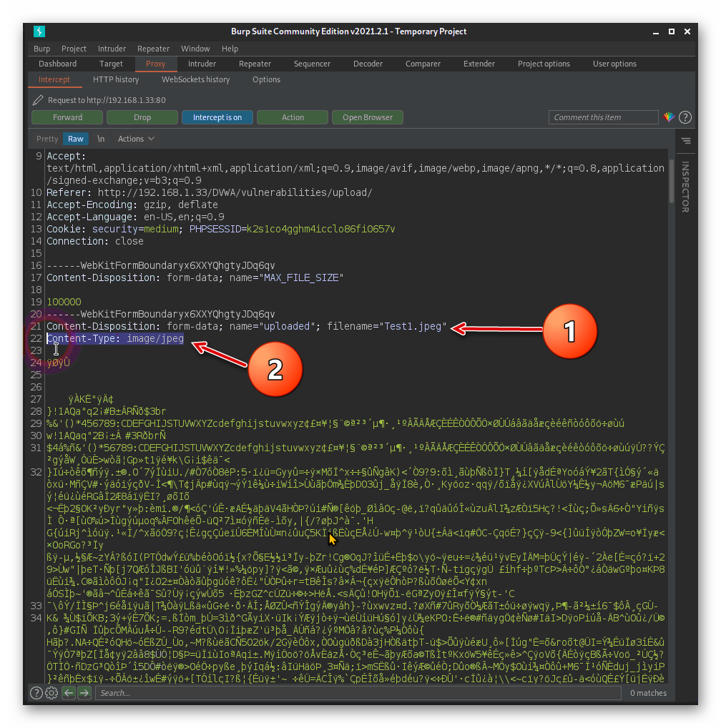
Task: Open the Project options tab
Action: tap(544, 64)
